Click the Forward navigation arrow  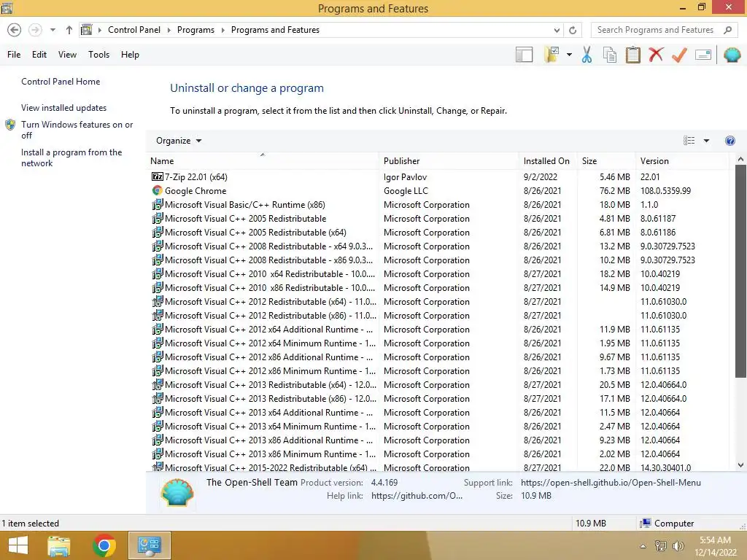click(35, 30)
